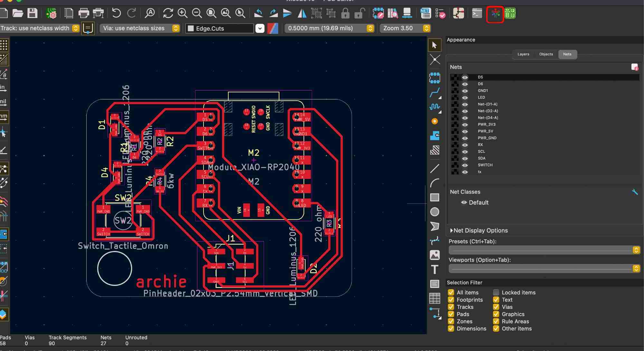644x351 pixels.
Task: Click the D5 net color swatch
Action: tap(454, 77)
